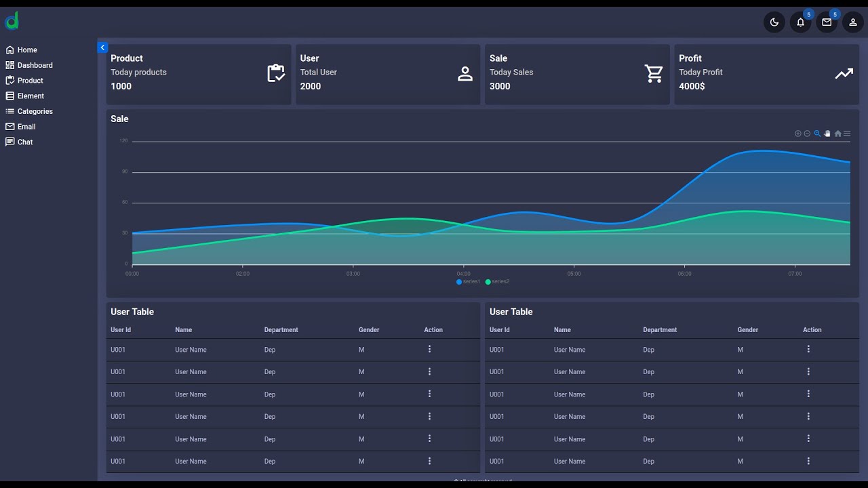Click the clipboard-check icon on Product card
The image size is (868, 488).
(276, 73)
